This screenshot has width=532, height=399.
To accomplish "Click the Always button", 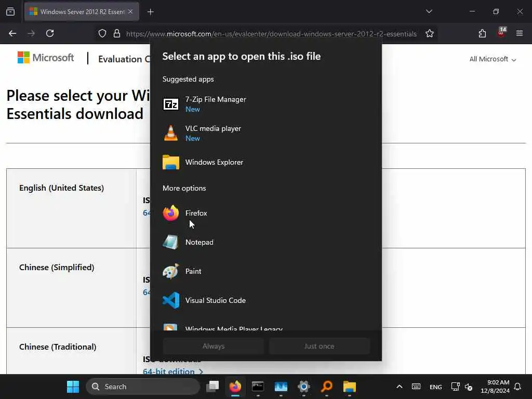I will point(214,346).
